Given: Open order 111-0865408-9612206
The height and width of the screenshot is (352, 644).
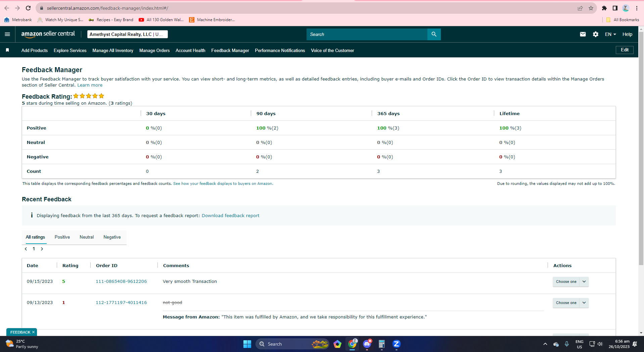Looking at the screenshot, I should tap(121, 282).
